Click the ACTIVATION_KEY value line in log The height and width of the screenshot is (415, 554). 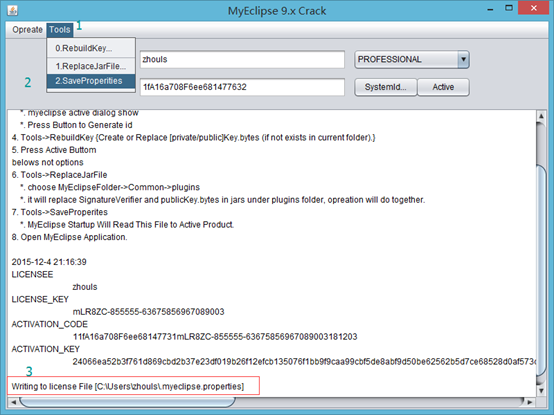(304, 362)
